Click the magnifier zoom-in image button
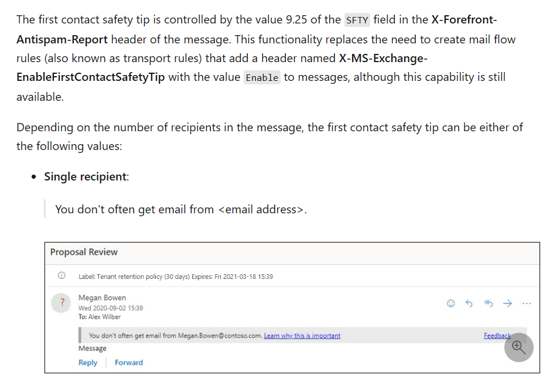 point(518,347)
